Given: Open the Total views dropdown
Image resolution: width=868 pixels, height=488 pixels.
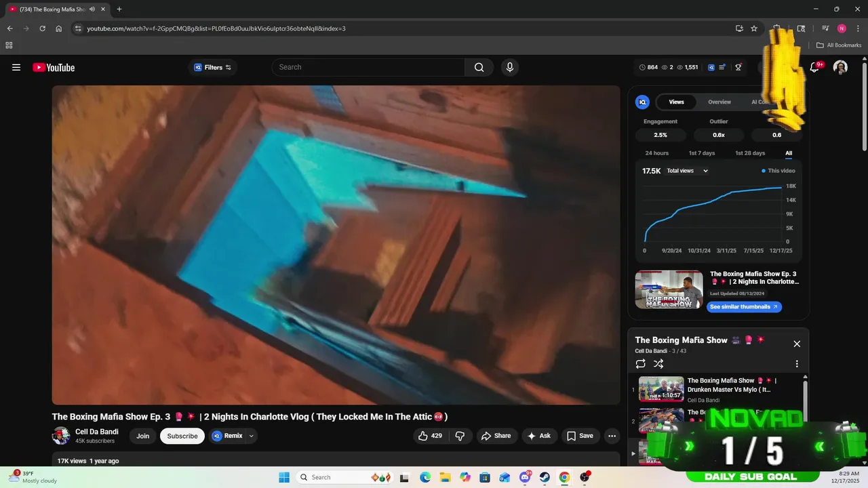Looking at the screenshot, I should (687, 171).
